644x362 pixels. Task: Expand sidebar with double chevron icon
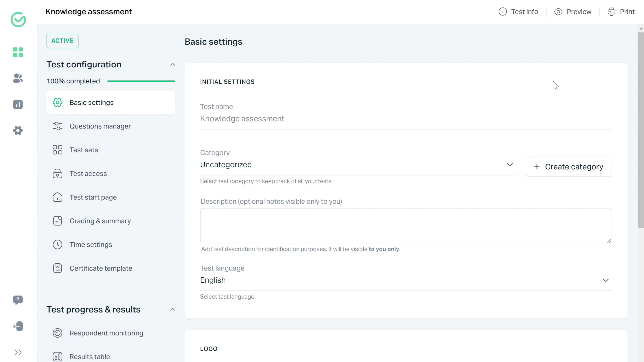[x=18, y=352]
